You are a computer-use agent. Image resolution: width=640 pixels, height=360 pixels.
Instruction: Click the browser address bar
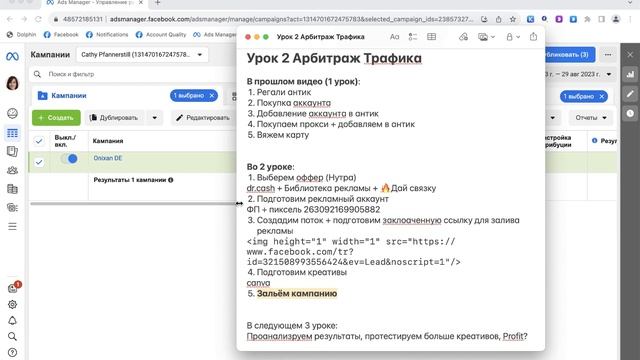coord(269,19)
